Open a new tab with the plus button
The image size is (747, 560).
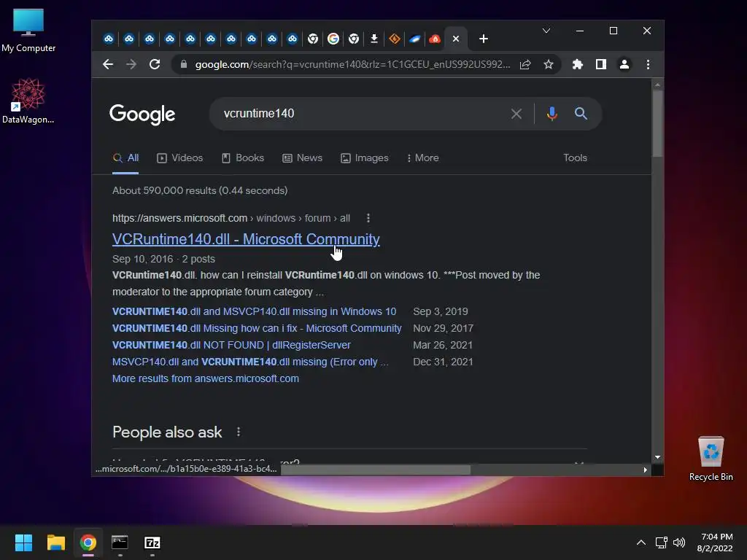484,39
